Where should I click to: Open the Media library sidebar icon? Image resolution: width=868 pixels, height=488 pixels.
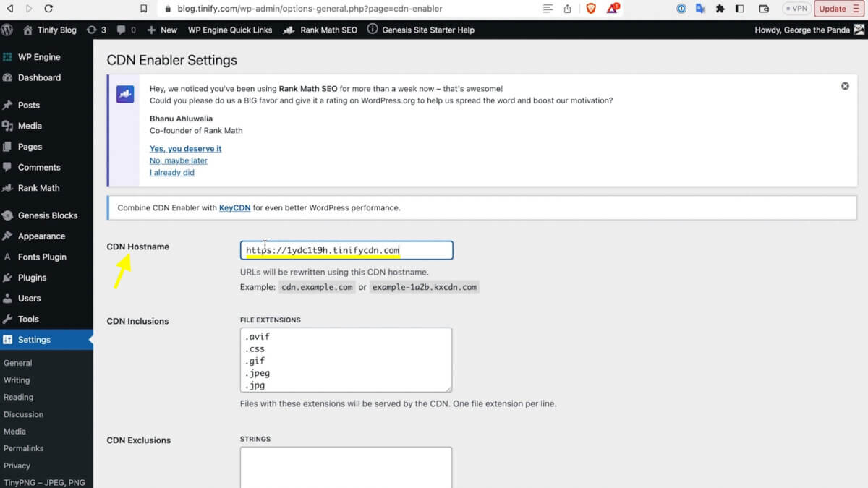pyautogui.click(x=12, y=126)
